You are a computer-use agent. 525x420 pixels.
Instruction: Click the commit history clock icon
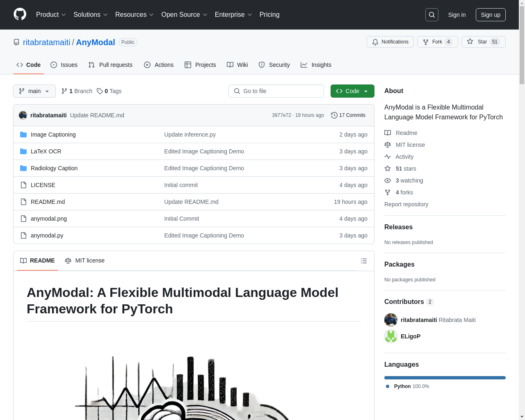click(334, 115)
